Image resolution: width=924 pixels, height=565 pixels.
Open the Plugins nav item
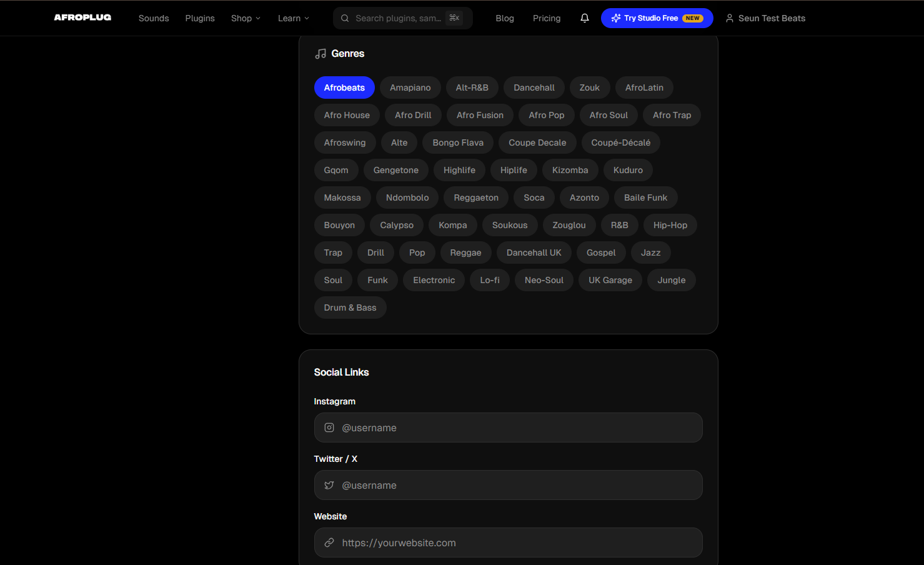click(x=200, y=18)
